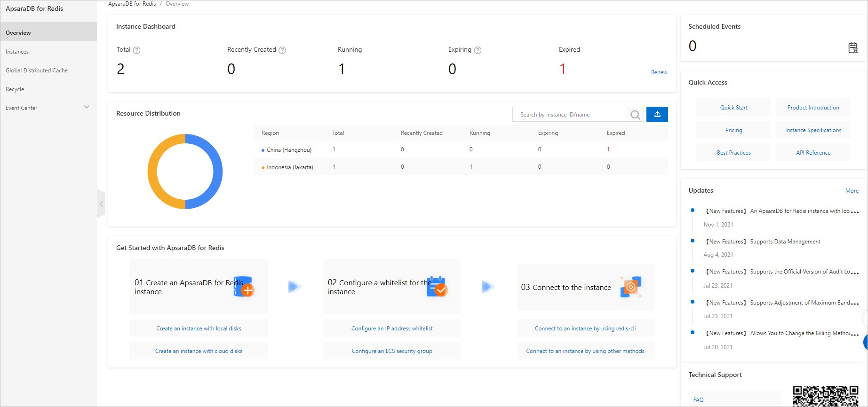Open Best Practices
Viewport: 868px width, 407px height.
point(733,153)
